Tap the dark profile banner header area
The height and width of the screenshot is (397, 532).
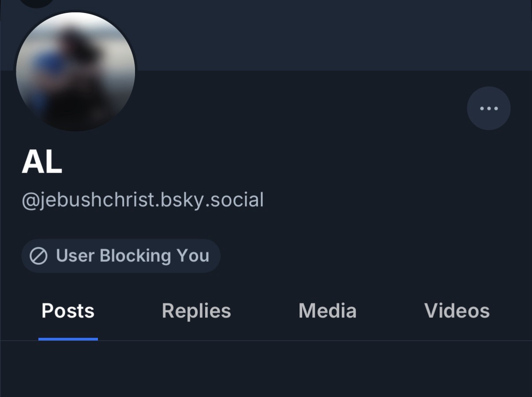point(309,35)
